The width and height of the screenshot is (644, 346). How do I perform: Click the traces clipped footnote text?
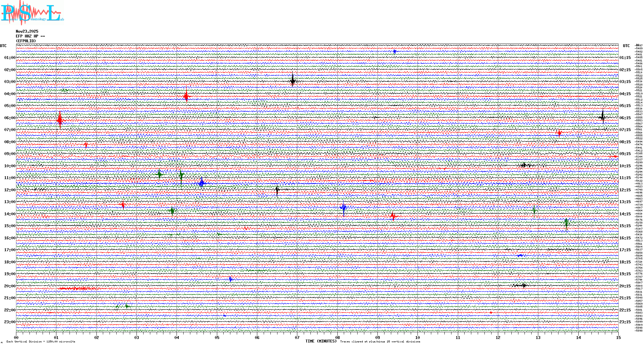(380, 342)
